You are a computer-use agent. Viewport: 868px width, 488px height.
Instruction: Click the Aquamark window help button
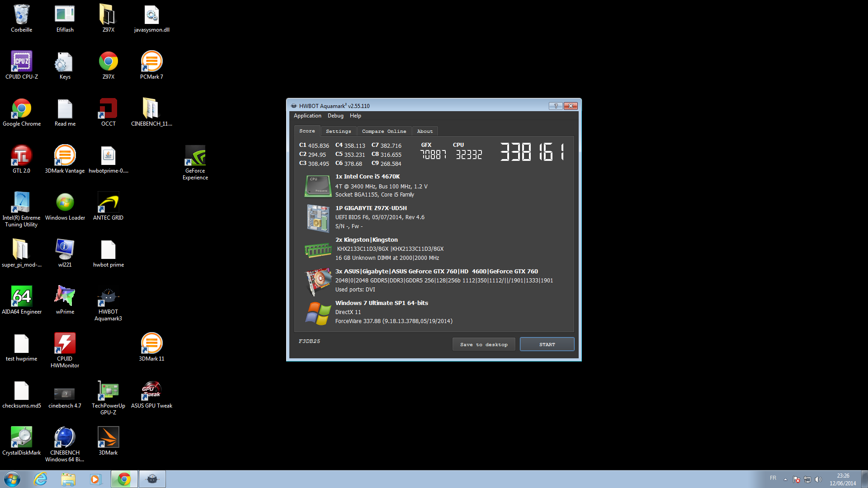[x=556, y=106]
